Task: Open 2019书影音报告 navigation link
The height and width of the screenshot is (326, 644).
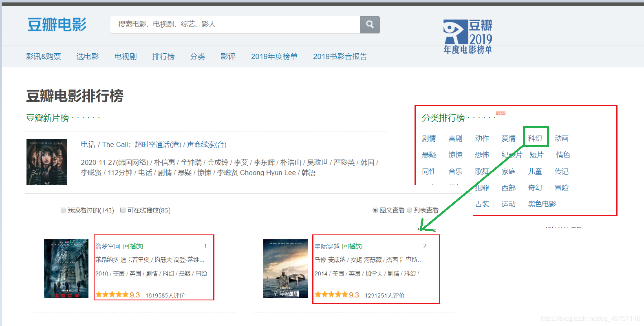Action: [x=340, y=57]
